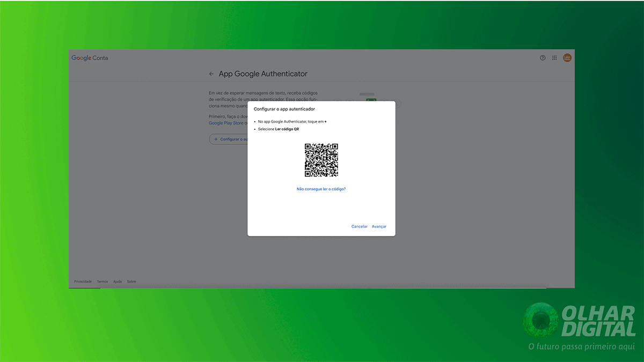Click the 'Selecione Ler código QR' instruction text

tap(279, 129)
